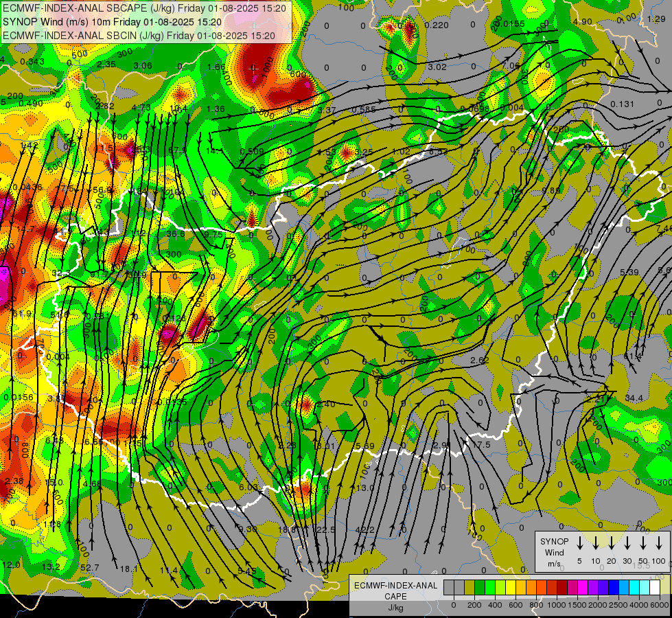Click the map value '5.69'
The image size is (672, 618).
point(365,446)
